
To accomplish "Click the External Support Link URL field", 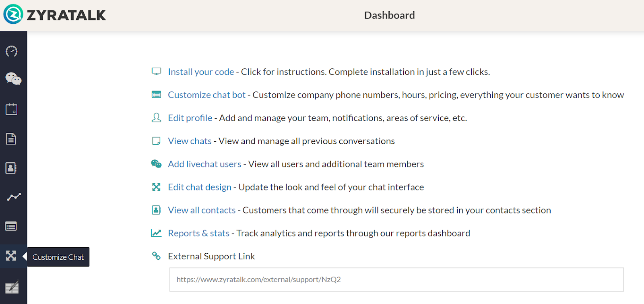I will [x=396, y=279].
